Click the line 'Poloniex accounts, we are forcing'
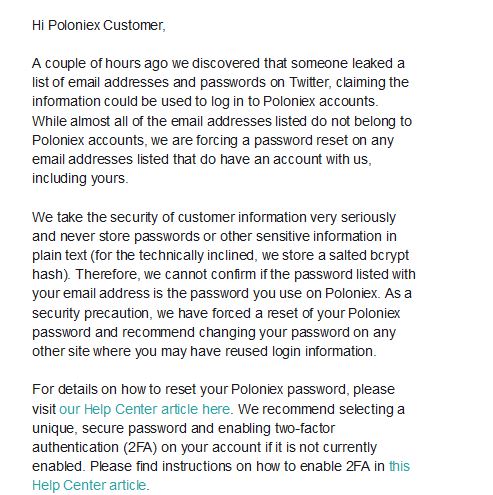Image resolution: width=493 pixels, height=495 pixels. coord(213,140)
